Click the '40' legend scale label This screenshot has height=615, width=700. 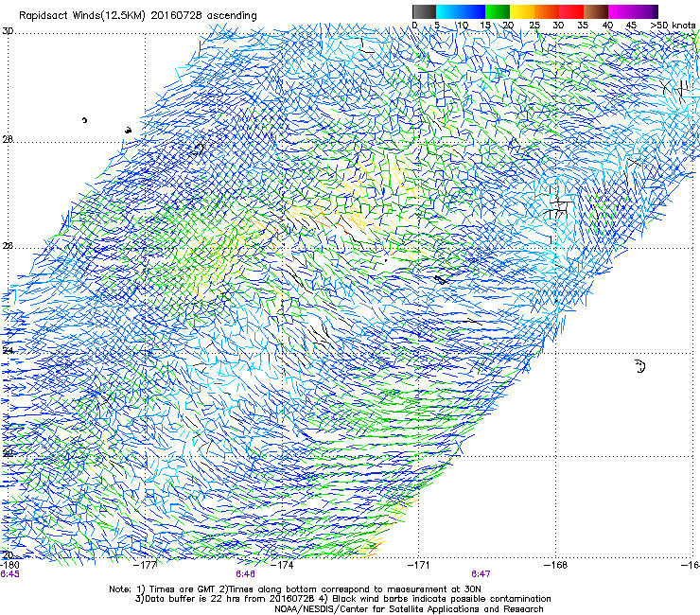pyautogui.click(x=607, y=26)
